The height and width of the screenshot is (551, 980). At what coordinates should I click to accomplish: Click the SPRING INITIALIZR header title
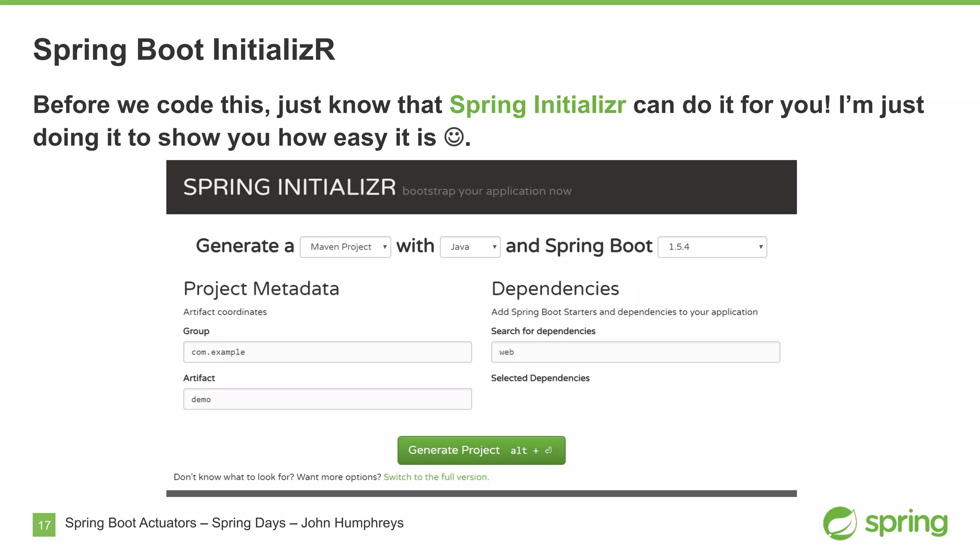point(290,187)
